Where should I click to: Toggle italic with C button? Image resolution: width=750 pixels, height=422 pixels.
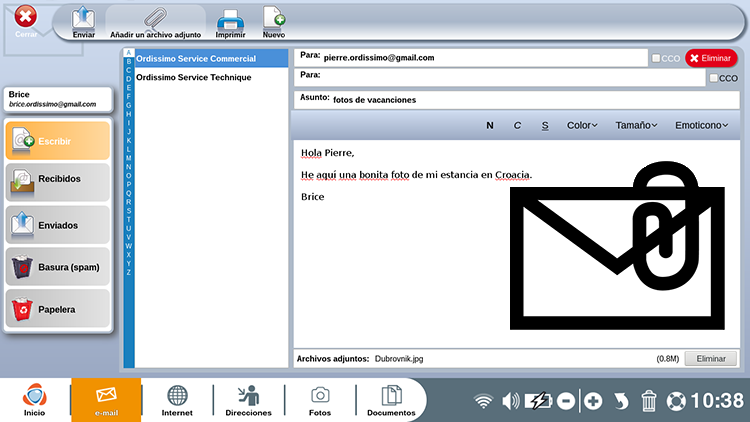click(517, 125)
